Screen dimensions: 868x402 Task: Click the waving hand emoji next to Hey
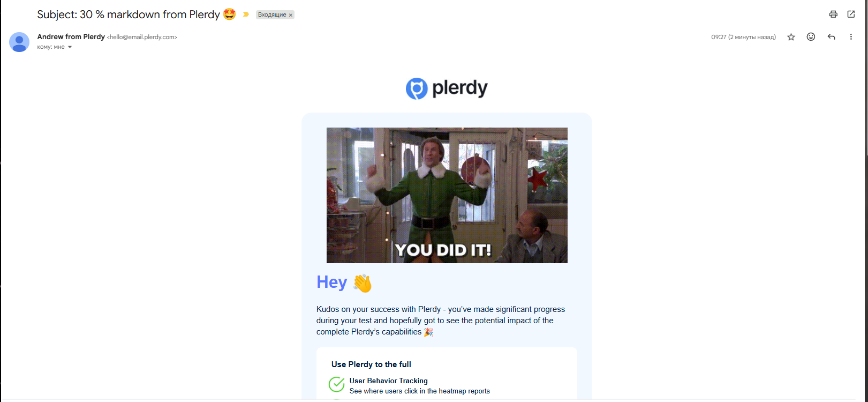(x=363, y=283)
